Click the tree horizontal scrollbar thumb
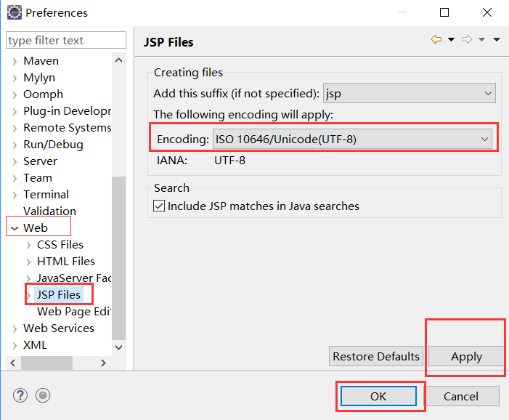The height and width of the screenshot is (420, 509). [46, 363]
